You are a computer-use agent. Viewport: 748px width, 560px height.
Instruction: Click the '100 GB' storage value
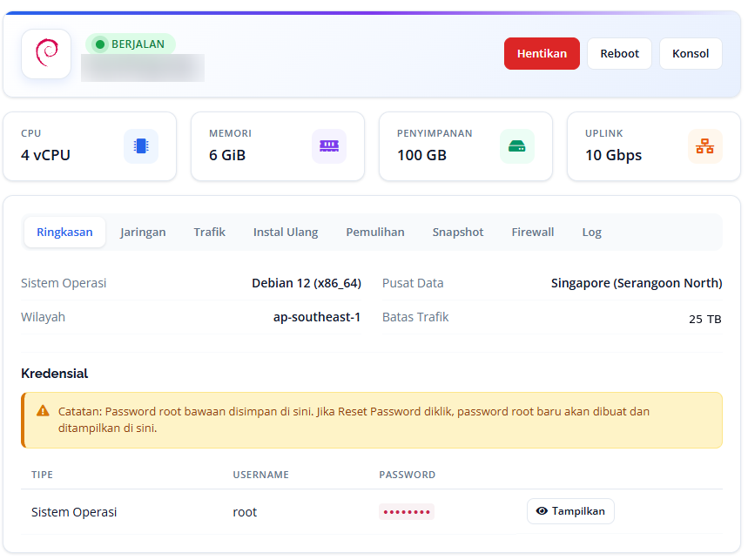tap(421, 155)
